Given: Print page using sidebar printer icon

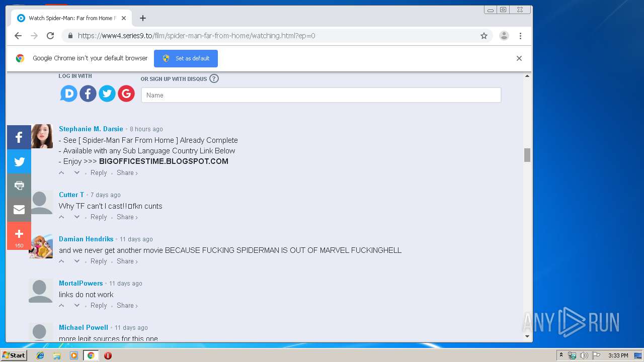Looking at the screenshot, I should 19,186.
